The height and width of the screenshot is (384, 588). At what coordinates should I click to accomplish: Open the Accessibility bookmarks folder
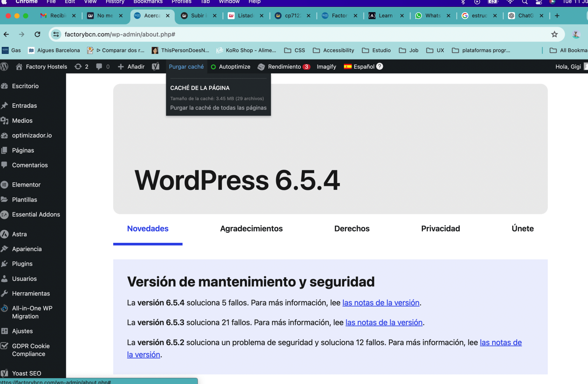(x=334, y=50)
